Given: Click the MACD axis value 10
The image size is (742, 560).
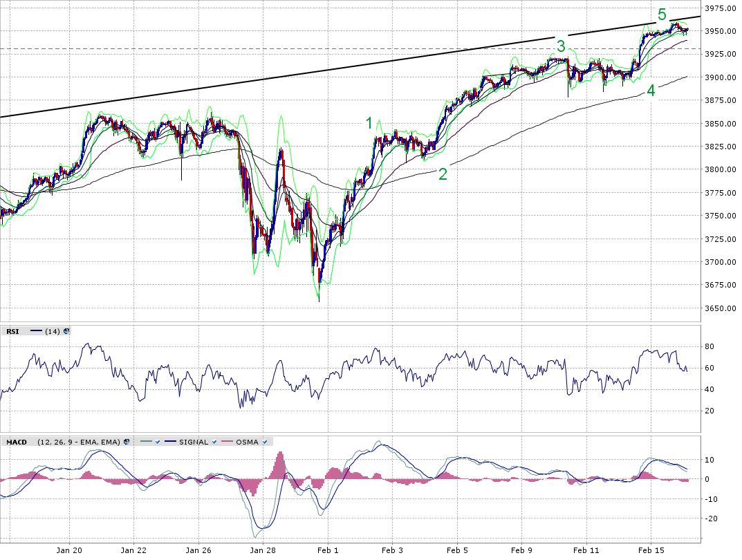Looking at the screenshot, I should click(709, 460).
